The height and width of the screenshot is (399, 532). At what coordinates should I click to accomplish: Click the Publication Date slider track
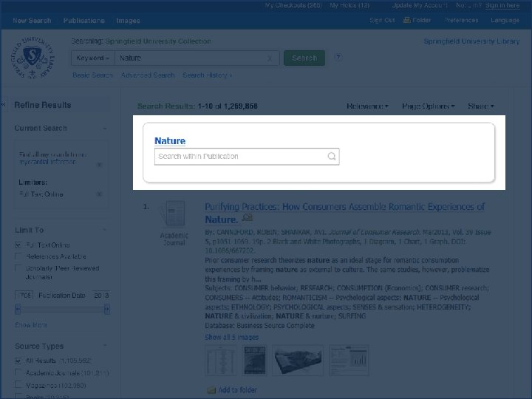click(x=62, y=309)
